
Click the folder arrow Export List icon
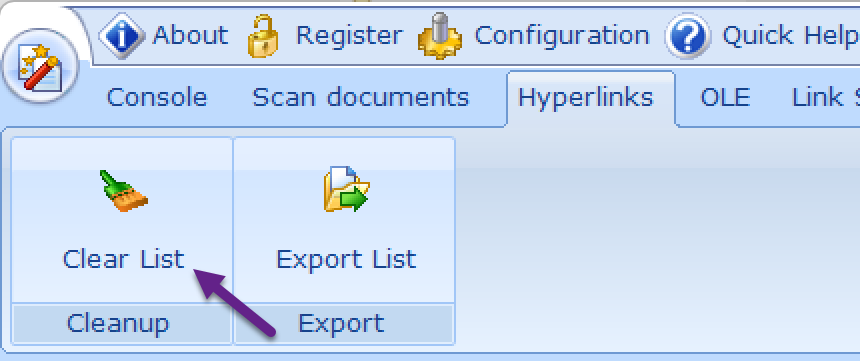pos(346,190)
